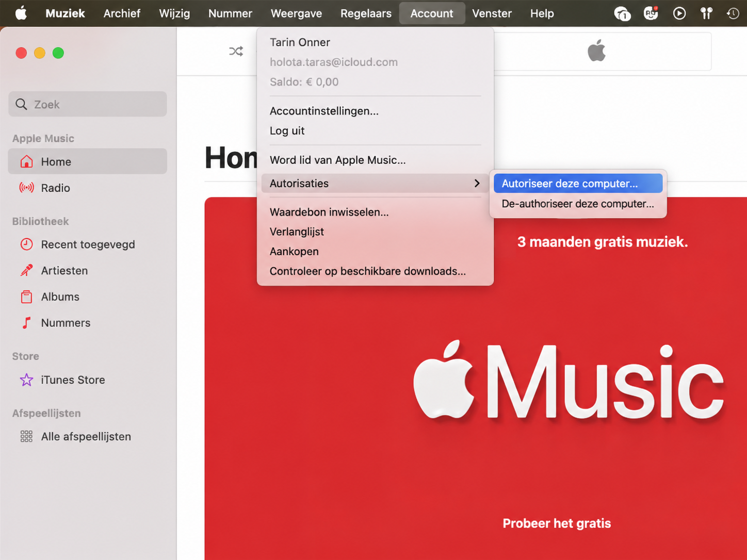Click the Apple Music sidebar section header
The width and height of the screenshot is (747, 560).
43,138
